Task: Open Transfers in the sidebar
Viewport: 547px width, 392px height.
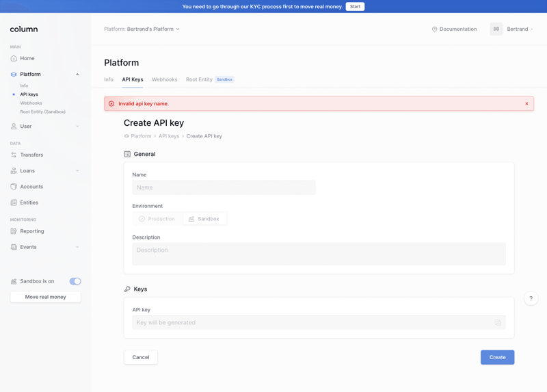Action: [x=31, y=155]
